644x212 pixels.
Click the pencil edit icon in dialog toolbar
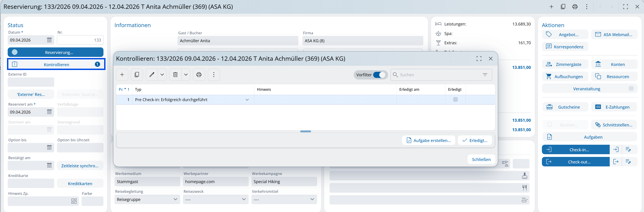[152, 75]
